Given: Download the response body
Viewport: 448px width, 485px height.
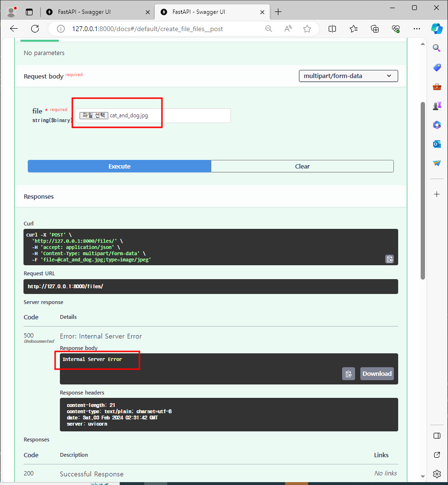Looking at the screenshot, I should [377, 373].
